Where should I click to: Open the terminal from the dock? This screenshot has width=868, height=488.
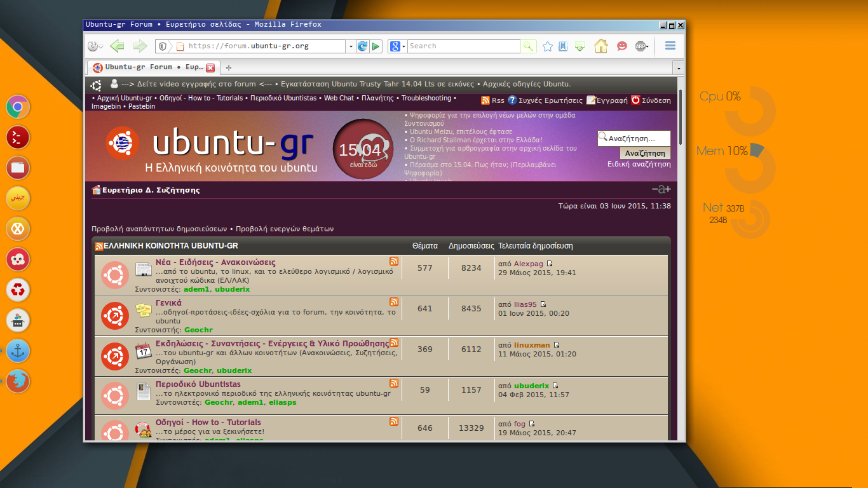pos(18,137)
